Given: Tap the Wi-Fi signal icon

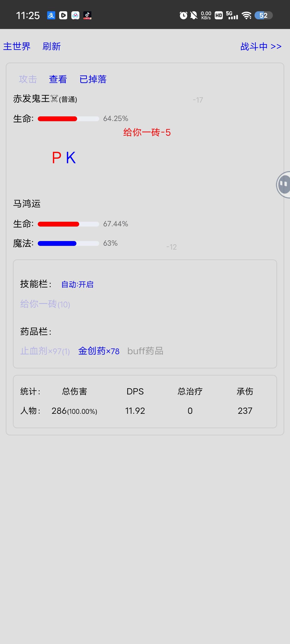Looking at the screenshot, I should (x=246, y=15).
